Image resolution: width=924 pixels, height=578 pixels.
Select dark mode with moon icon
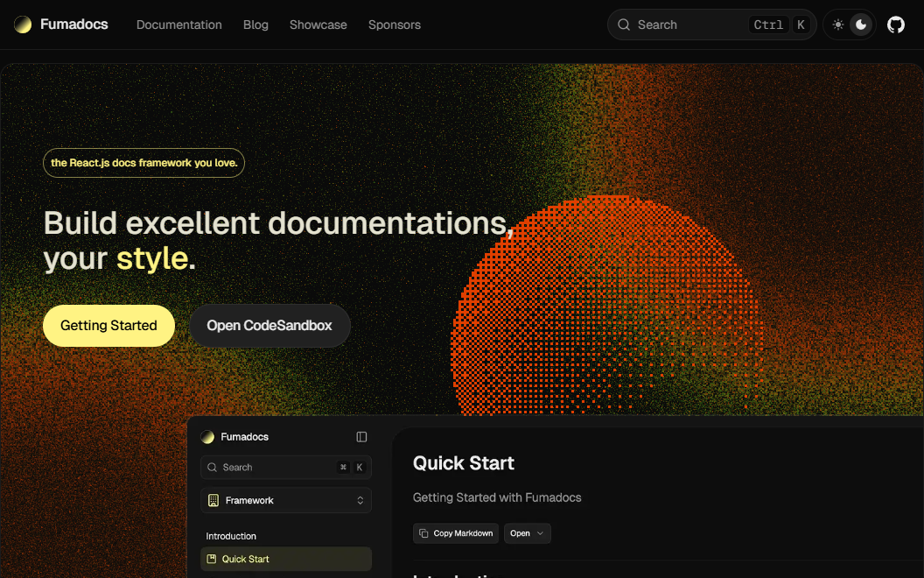coord(861,25)
